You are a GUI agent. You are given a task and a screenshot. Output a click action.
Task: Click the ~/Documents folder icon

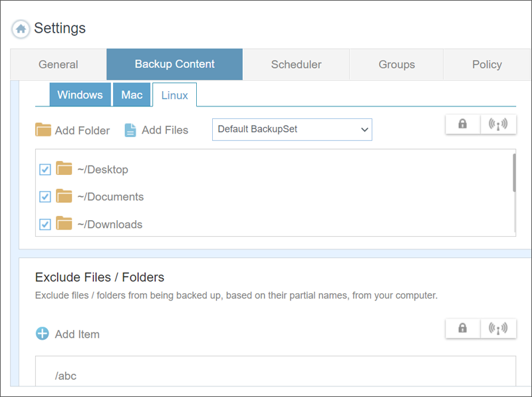pyautogui.click(x=64, y=196)
